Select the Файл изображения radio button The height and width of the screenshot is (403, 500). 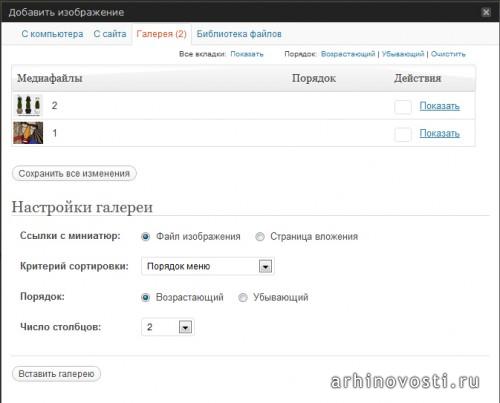click(145, 237)
